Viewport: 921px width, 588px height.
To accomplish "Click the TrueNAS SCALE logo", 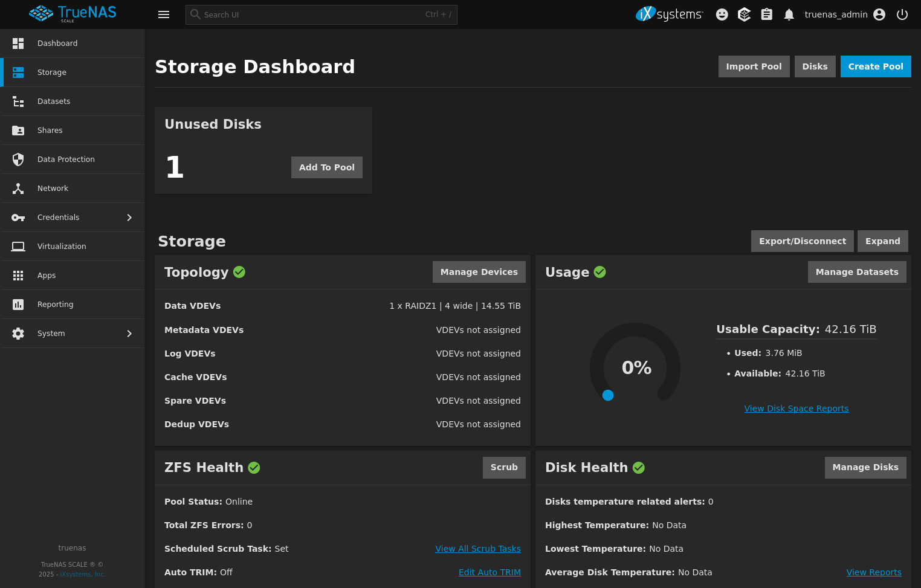I will [72, 13].
